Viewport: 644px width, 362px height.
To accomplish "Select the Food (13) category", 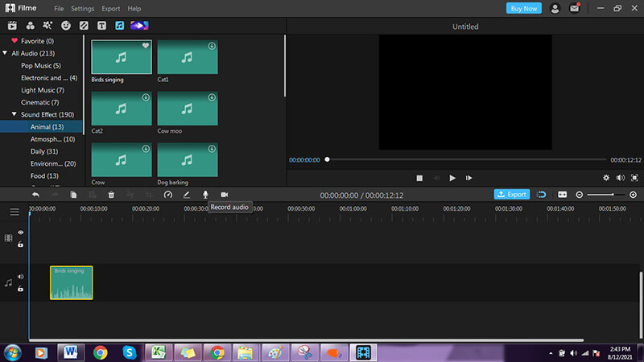I will tap(44, 175).
